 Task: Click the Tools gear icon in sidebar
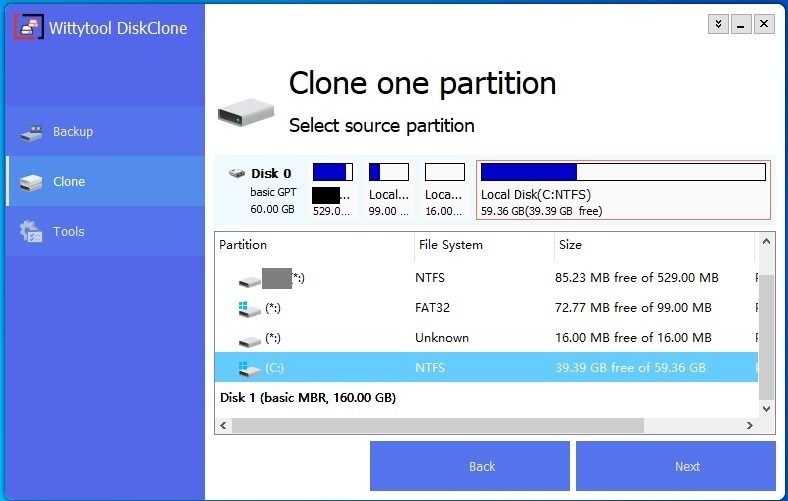pos(31,232)
